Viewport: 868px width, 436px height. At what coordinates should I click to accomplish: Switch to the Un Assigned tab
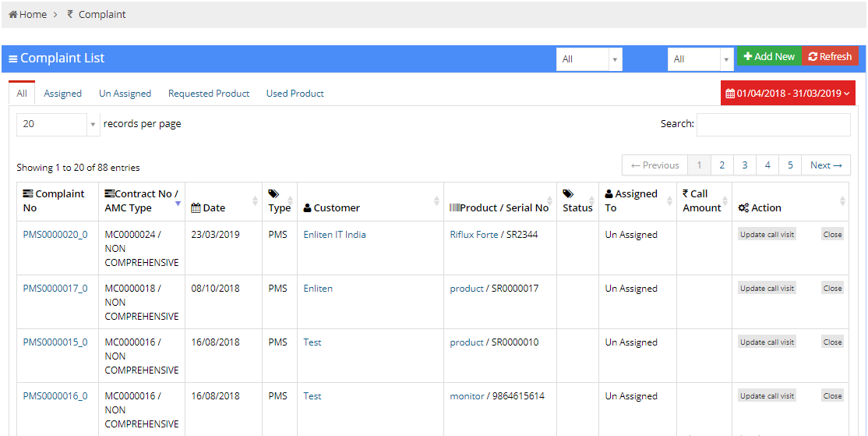(x=125, y=94)
